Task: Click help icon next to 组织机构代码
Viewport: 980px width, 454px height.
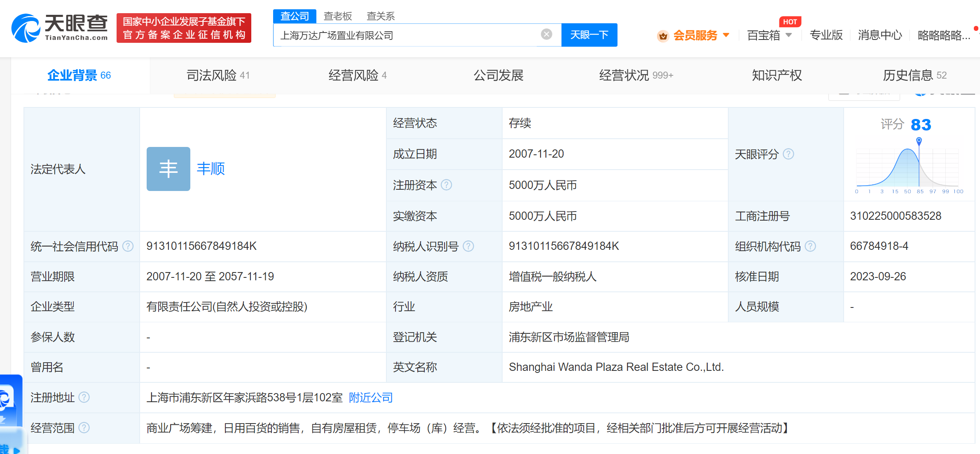Action: tap(810, 246)
